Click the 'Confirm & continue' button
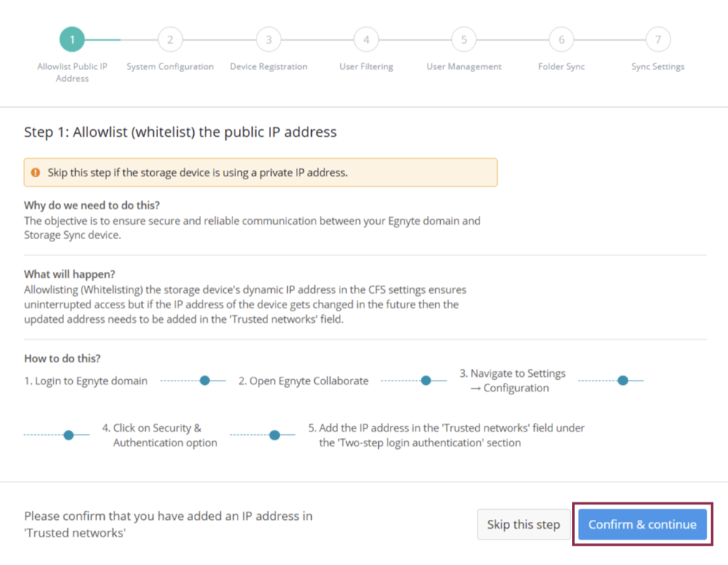This screenshot has height=565, width=728. (642, 524)
